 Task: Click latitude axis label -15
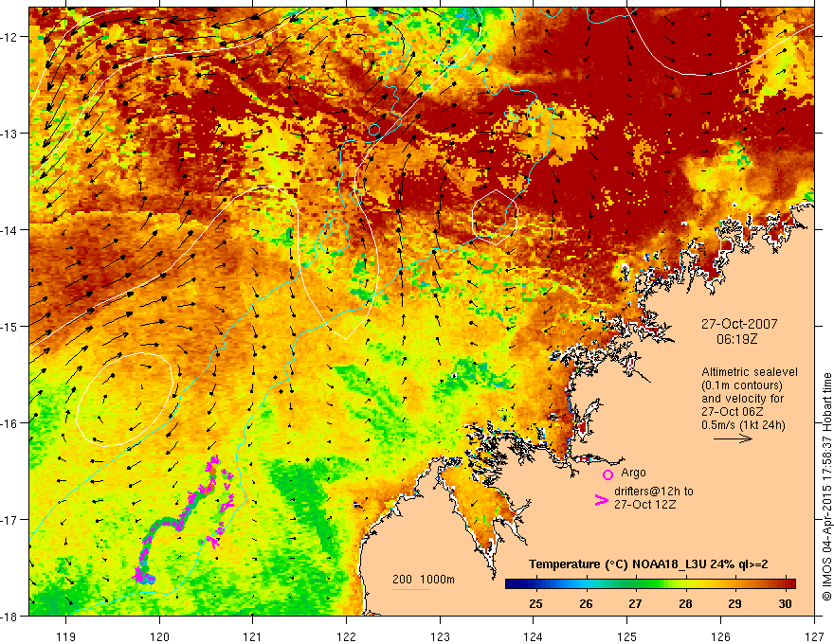pyautogui.click(x=9, y=327)
